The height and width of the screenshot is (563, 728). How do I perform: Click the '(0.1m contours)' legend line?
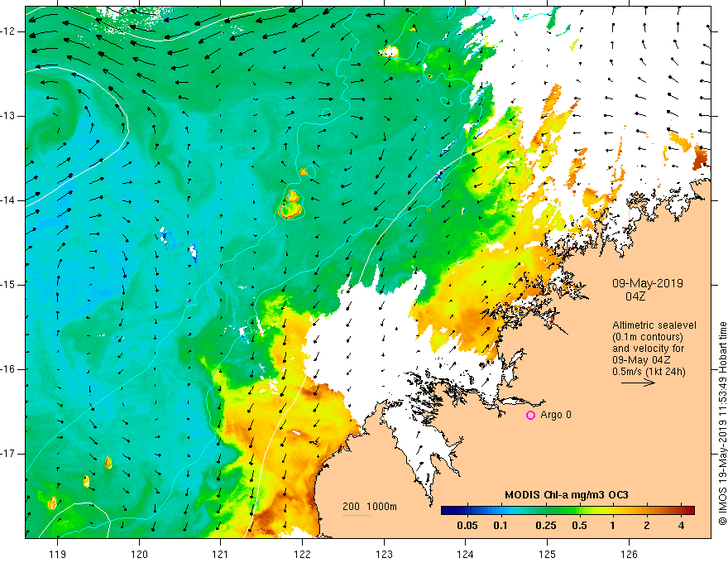[648, 337]
